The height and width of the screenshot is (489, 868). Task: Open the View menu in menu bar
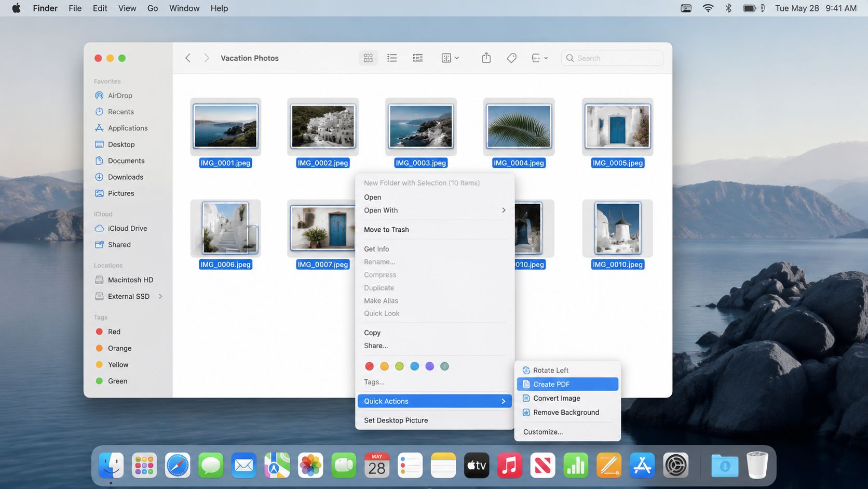coord(127,8)
